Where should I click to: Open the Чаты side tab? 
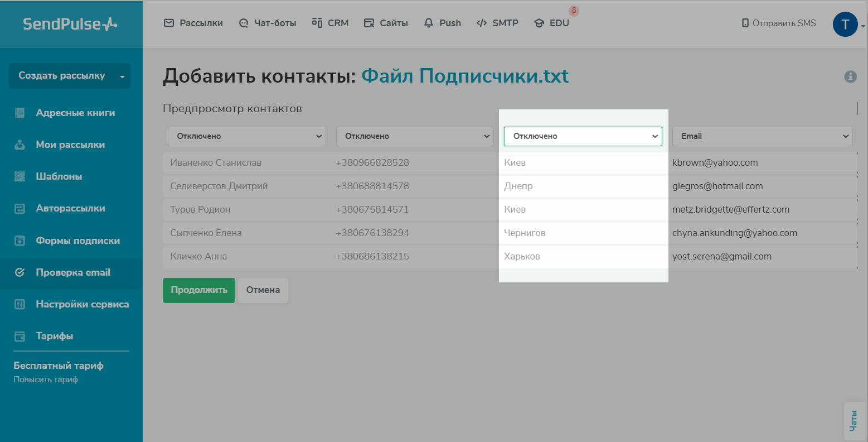[853, 420]
